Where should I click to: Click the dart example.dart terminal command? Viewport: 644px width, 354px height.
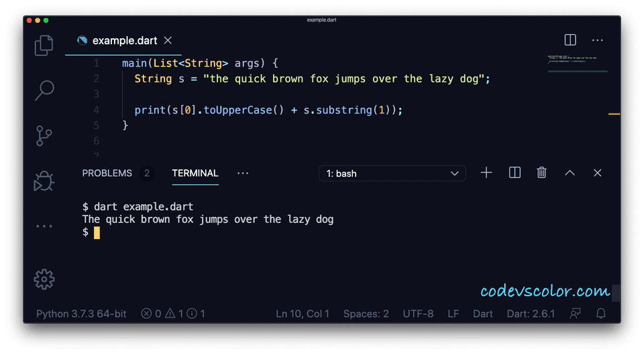click(144, 206)
